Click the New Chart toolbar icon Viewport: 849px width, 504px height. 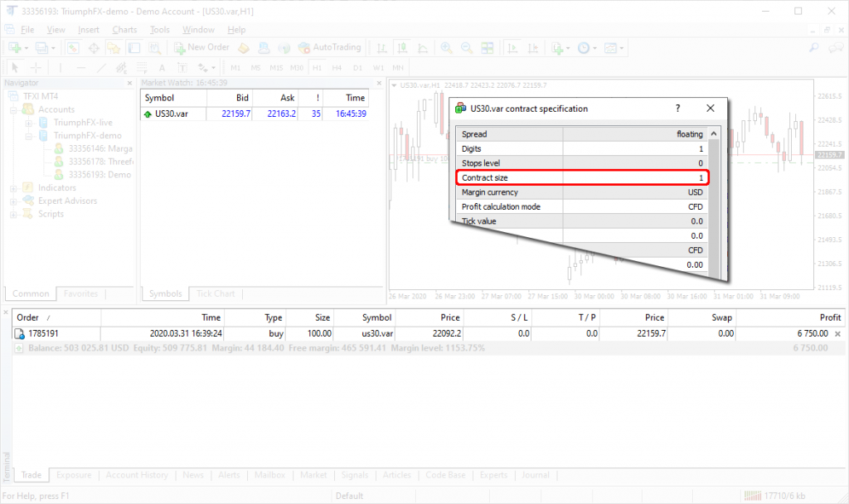pos(15,48)
